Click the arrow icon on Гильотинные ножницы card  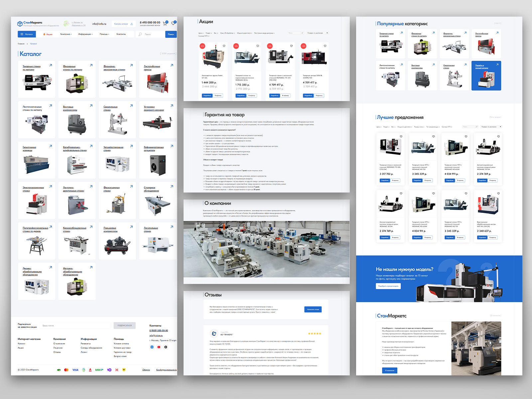51,146
